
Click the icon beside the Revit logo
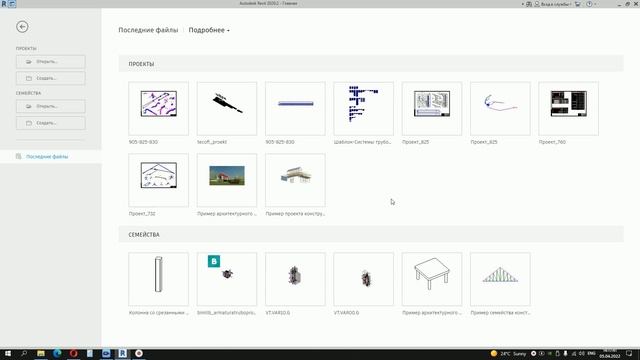pos(12,4)
